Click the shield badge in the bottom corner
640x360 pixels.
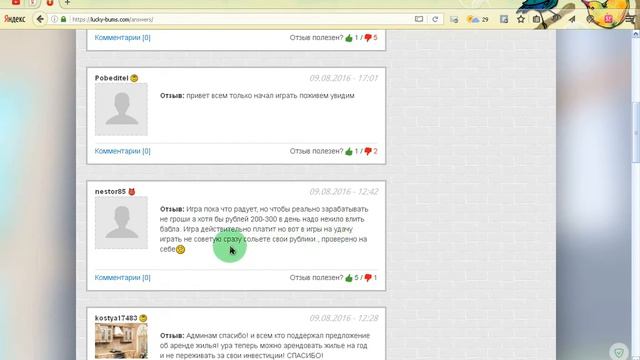[x=619, y=351]
